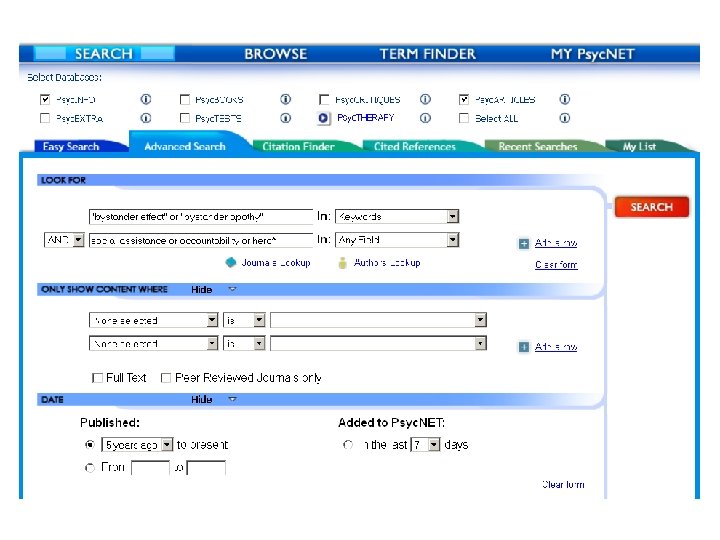Collapse 'Only Show Content Where' section arrow

pyautogui.click(x=232, y=289)
